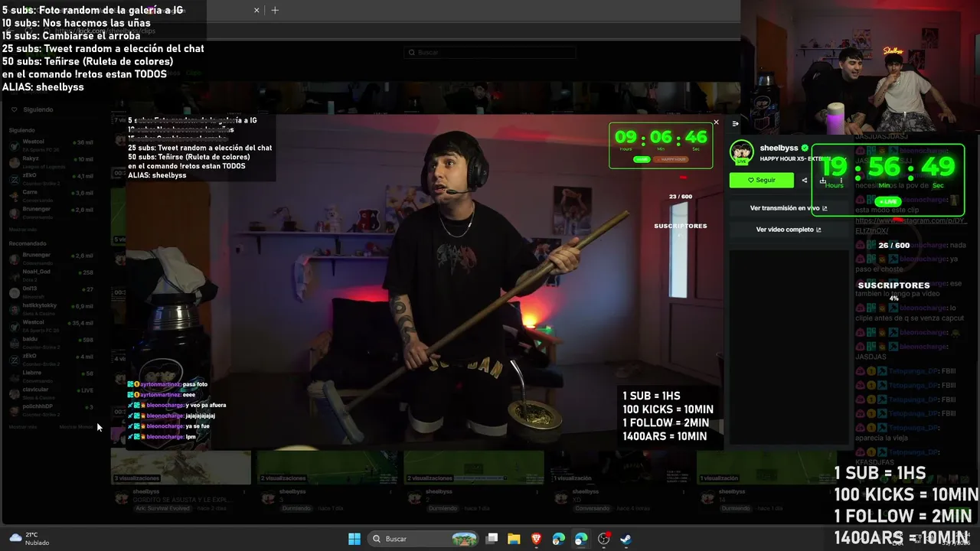The image size is (980, 551).
Task: Open Rakyz channel in sidebar
Action: pyautogui.click(x=51, y=161)
